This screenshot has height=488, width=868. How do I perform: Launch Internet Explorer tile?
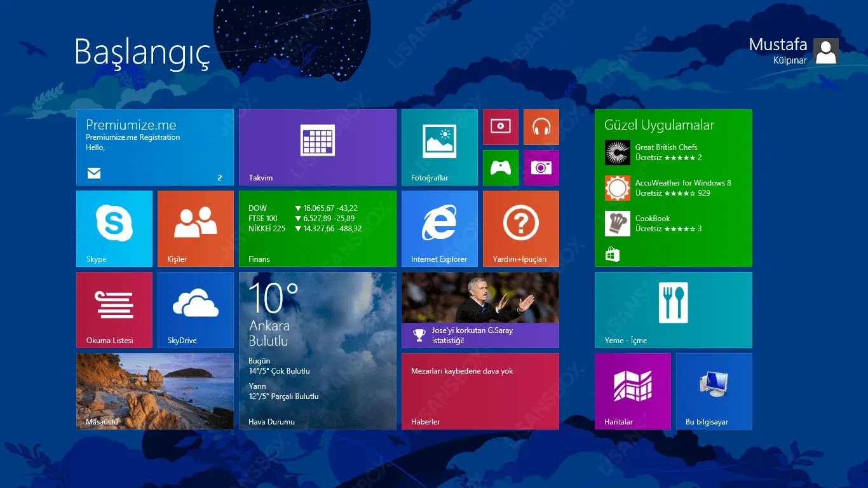440,229
